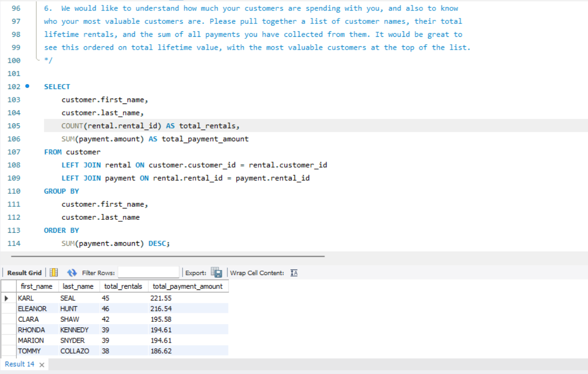The image size is (588, 374).
Task: Click inside the Filter Rows input box
Action: (148, 272)
